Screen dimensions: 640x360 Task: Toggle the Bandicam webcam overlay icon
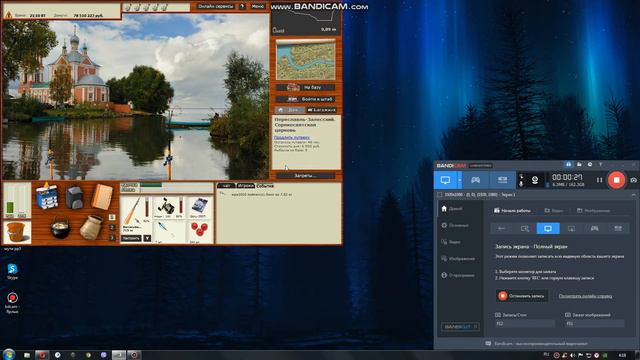[x=535, y=180]
